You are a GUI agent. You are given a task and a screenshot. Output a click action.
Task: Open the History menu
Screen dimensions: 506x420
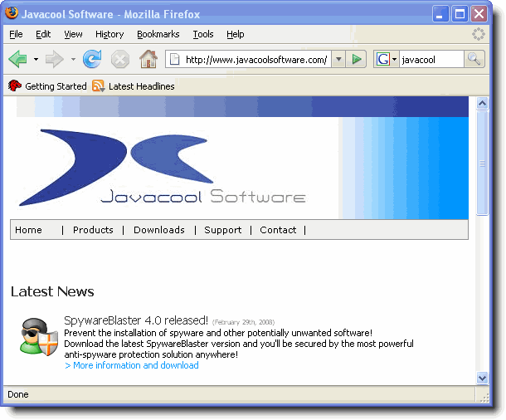pos(109,34)
